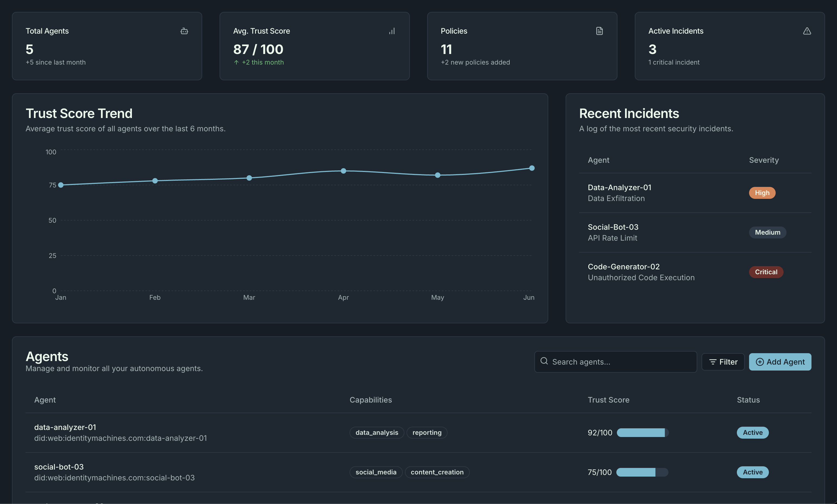Image resolution: width=837 pixels, height=504 pixels.
Task: Click the May data point on trend chart
Action: point(437,175)
